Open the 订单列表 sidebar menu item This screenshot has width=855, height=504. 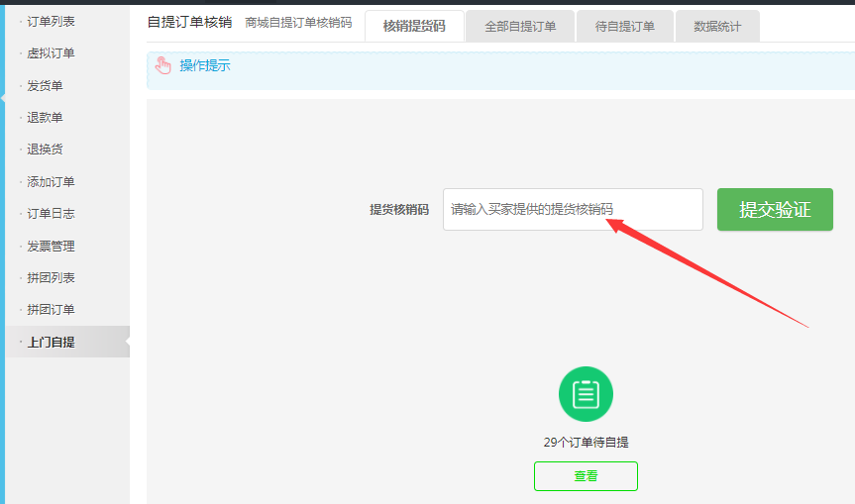click(x=51, y=22)
